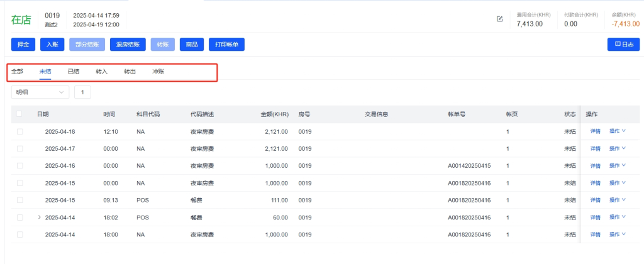
Task: Check the 2025-04-18 row checkbox
Action: click(19, 132)
